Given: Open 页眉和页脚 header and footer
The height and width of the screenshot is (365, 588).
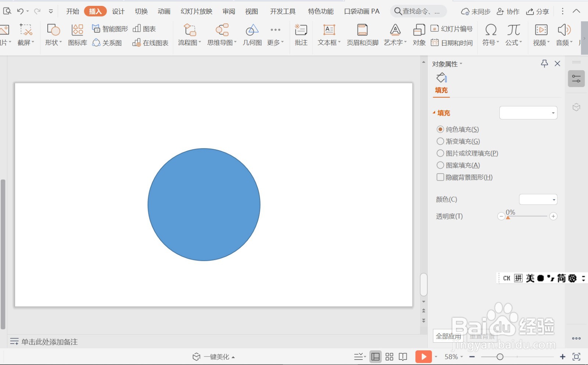Looking at the screenshot, I should 362,35.
